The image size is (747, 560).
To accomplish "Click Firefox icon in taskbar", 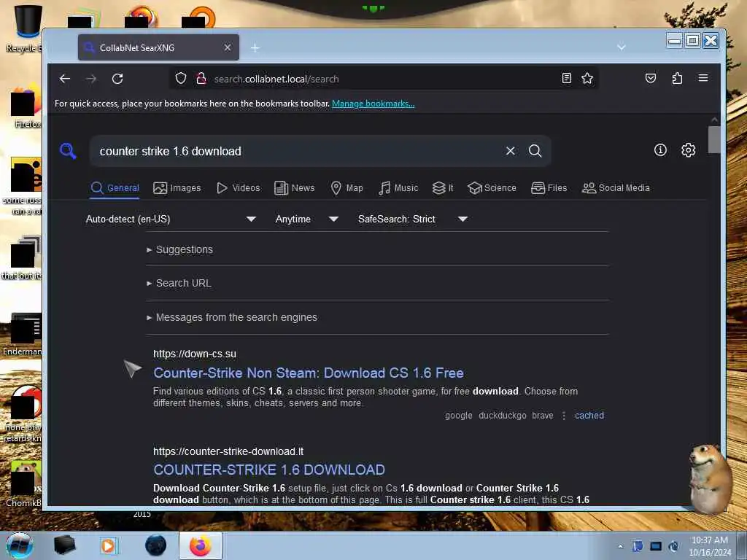I will tap(201, 545).
